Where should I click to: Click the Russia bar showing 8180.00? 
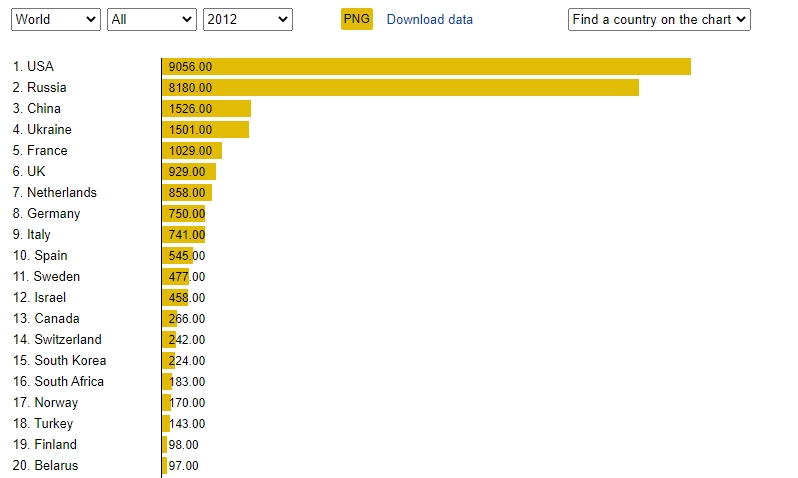point(401,88)
